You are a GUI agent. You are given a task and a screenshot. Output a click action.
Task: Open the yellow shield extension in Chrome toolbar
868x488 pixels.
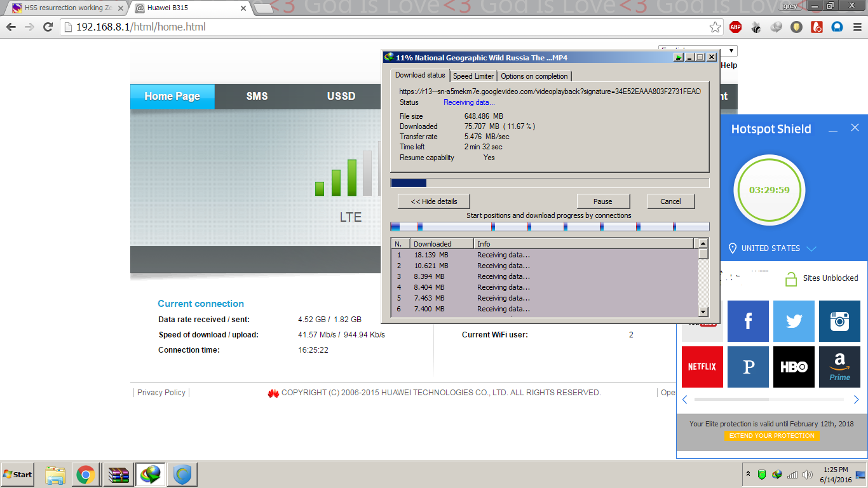pyautogui.click(x=796, y=27)
